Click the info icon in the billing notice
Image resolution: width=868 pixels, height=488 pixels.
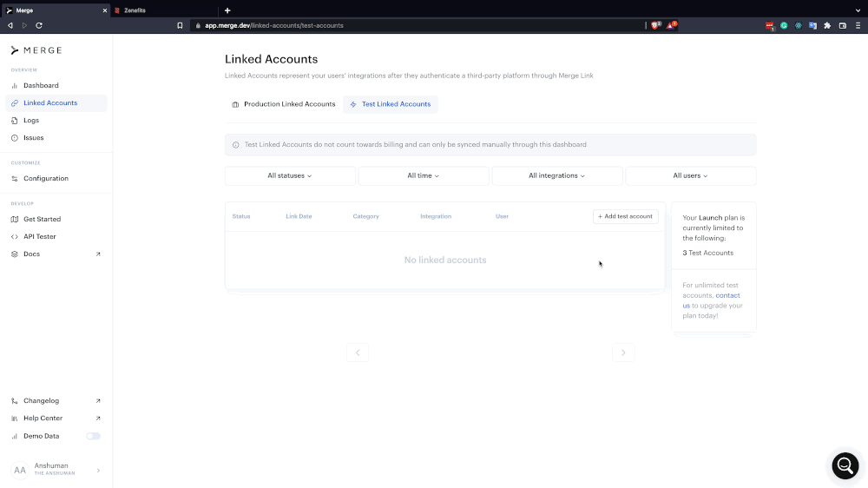[236, 144]
